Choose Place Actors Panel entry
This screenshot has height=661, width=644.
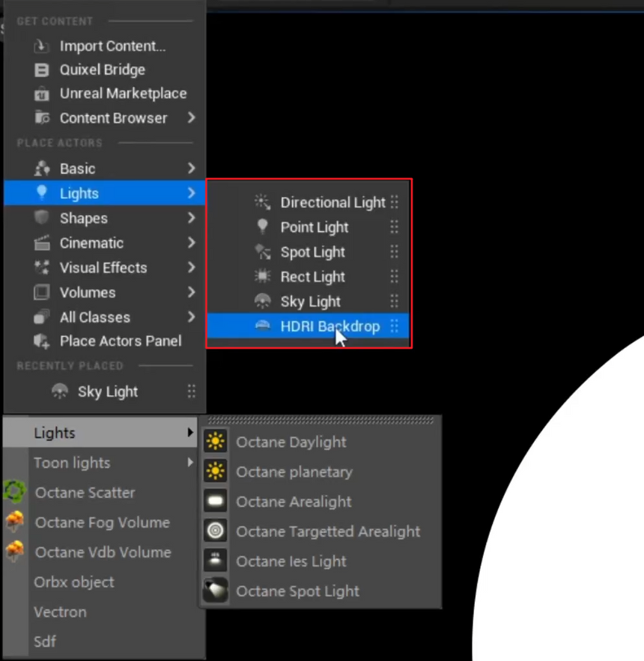[x=105, y=341]
